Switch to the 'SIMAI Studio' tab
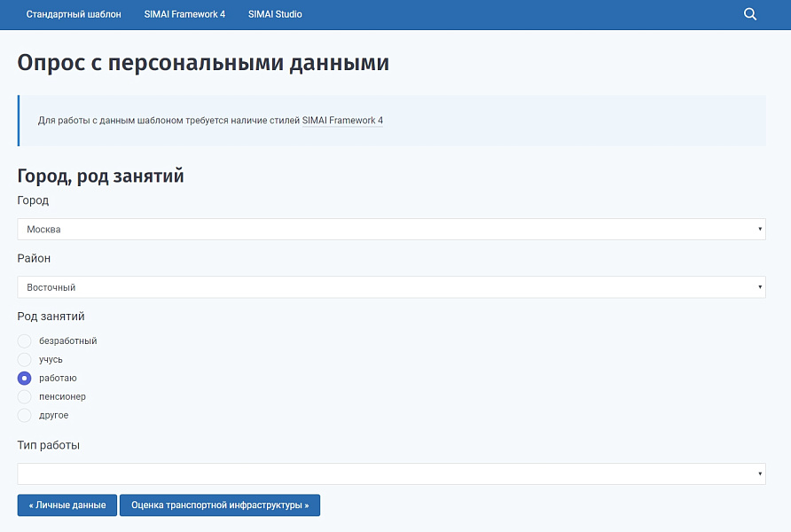 [x=275, y=14]
